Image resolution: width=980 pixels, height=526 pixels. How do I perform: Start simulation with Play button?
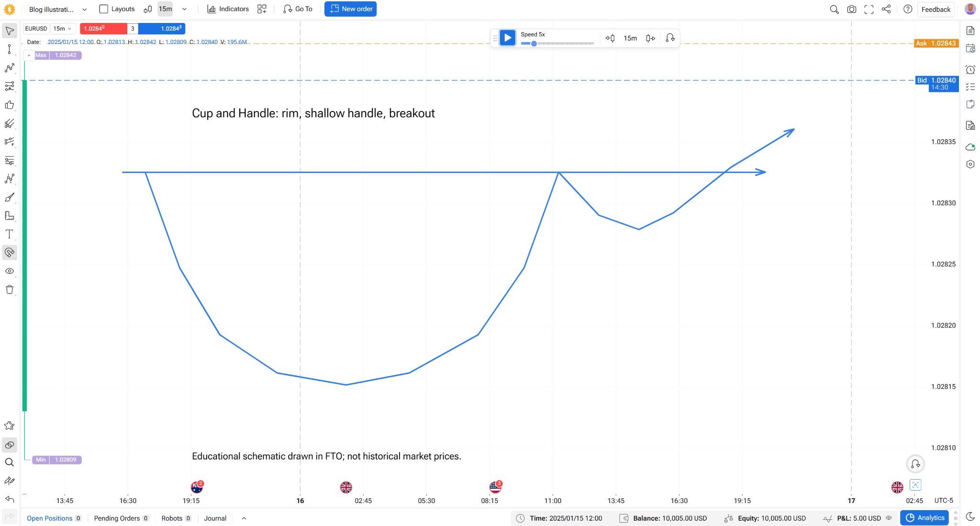(508, 38)
